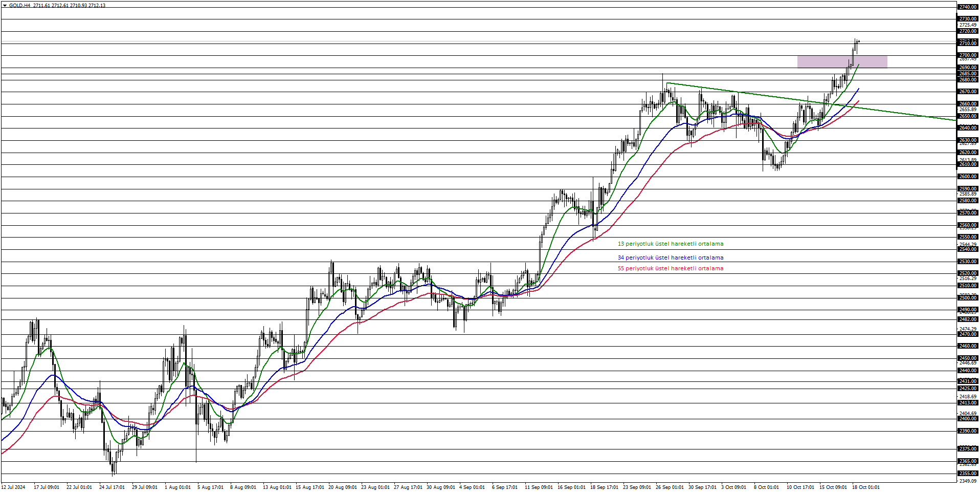
Task: Click the '24 Jul 17:01' time axis label
Action: [112, 487]
